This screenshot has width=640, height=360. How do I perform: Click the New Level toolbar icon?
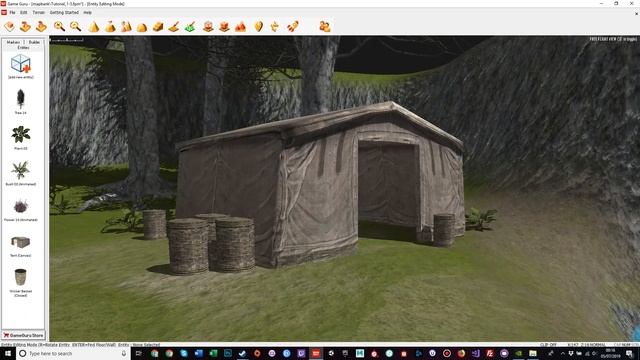pos(9,27)
